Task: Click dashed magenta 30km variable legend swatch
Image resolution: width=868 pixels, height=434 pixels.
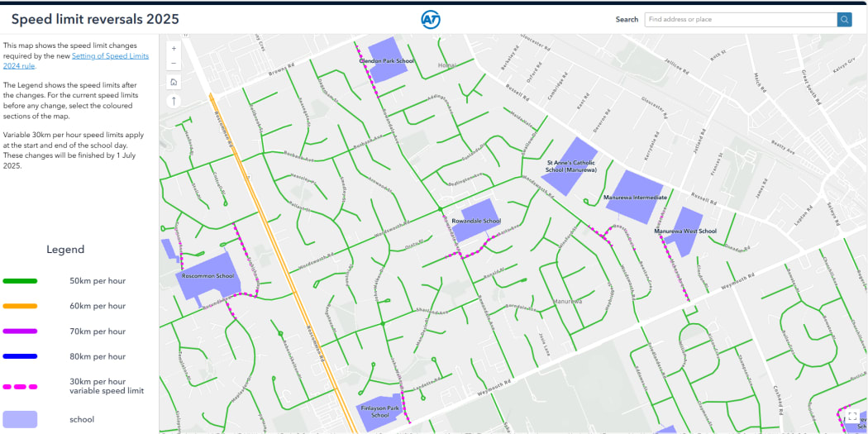Action: [x=20, y=386]
